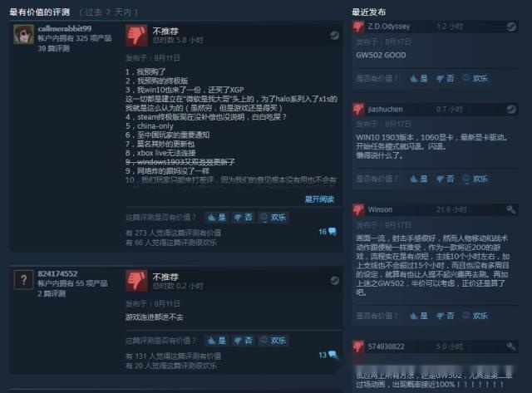The image size is (532, 393).
Task: Vote 否 on jiashuchen's review
Action: pos(446,179)
